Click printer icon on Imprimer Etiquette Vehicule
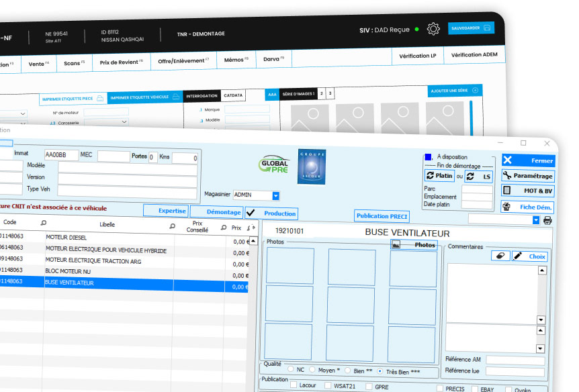The image size is (579, 392). click(176, 97)
